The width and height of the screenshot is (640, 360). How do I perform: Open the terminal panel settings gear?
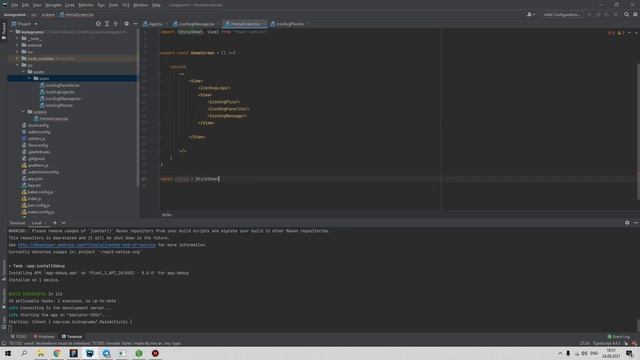(627, 223)
